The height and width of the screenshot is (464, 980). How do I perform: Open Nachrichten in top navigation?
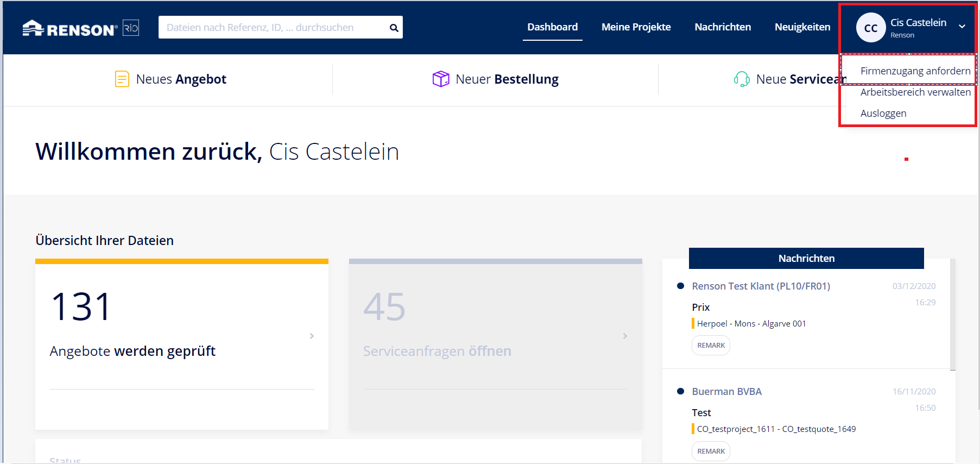coord(722,27)
